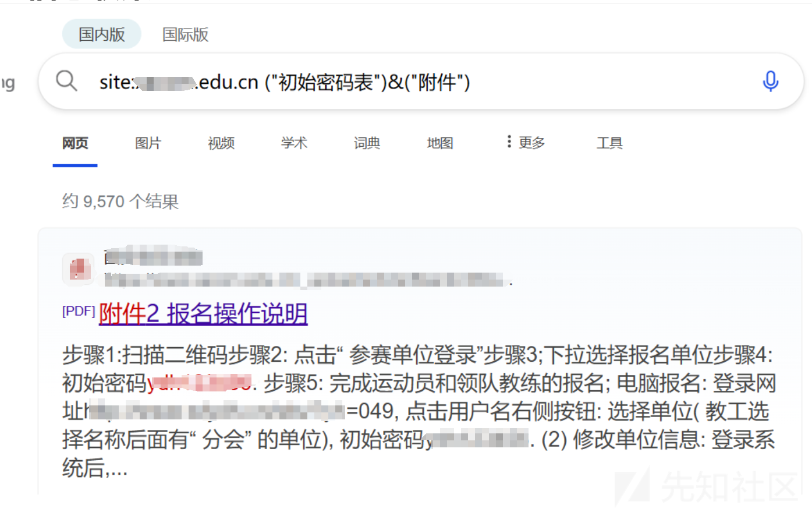Open the 图片 tab
The image size is (812, 512).
[x=148, y=143]
